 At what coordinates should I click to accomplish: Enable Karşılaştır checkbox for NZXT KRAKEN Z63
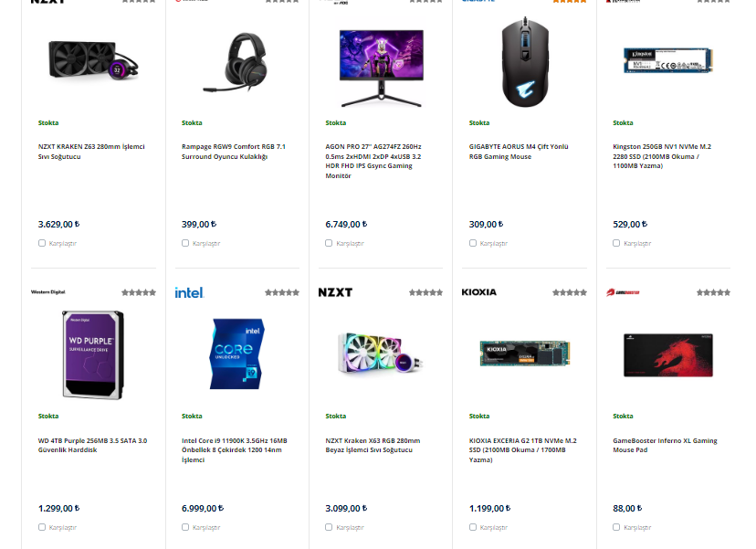pos(42,243)
